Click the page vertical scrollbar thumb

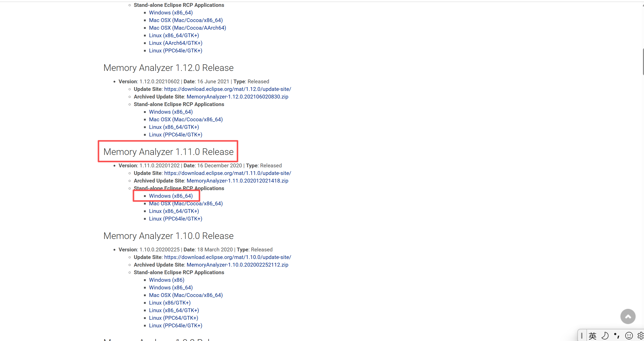click(x=643, y=62)
